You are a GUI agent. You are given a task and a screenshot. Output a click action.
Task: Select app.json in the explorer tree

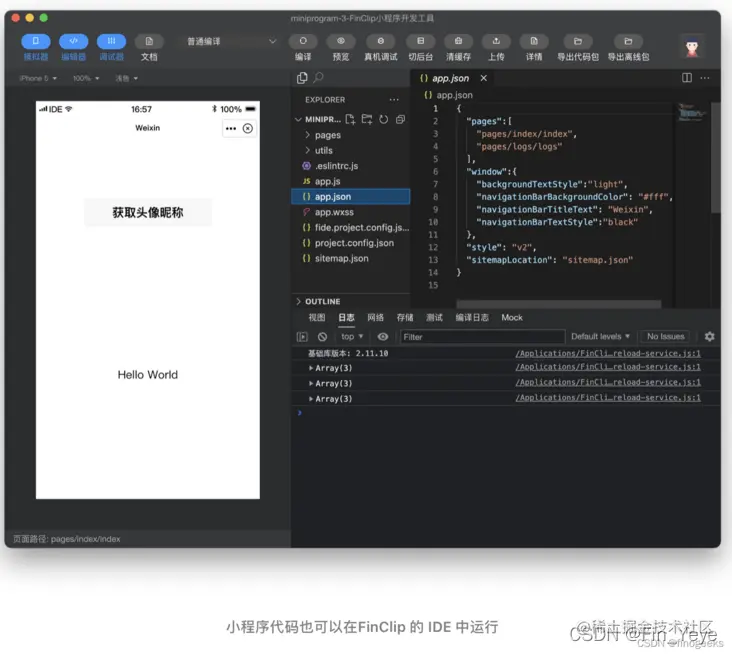point(351,197)
